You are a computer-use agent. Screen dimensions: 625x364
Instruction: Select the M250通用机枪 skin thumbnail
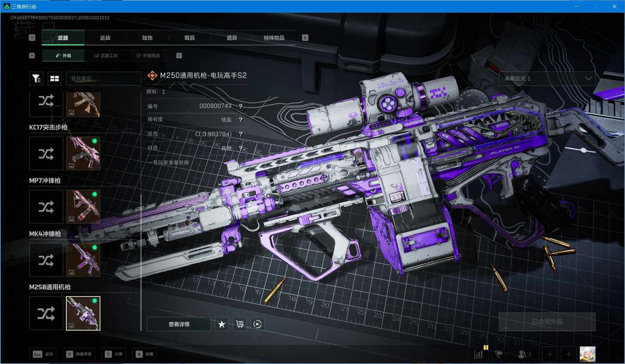point(83,313)
